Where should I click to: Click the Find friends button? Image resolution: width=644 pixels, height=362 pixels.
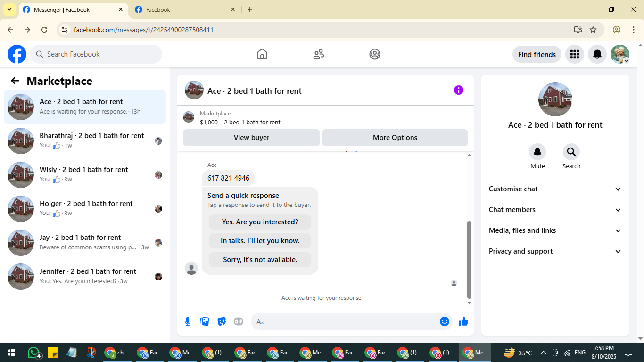tap(537, 54)
